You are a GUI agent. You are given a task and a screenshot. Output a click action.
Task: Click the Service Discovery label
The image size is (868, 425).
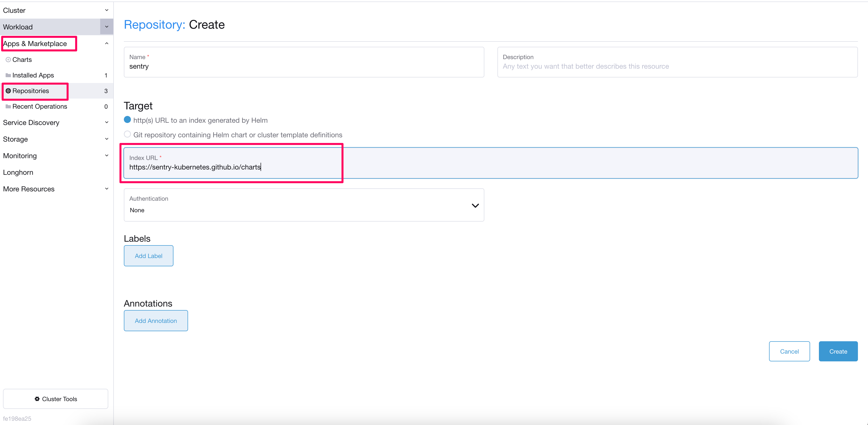[x=31, y=122]
